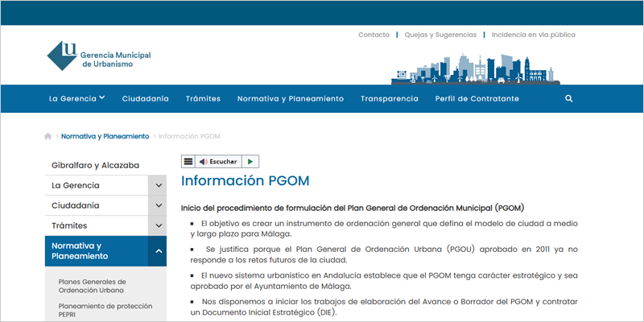The width and height of the screenshot is (644, 322).
Task: Open the ReadSpeaker menu icon
Action: coord(188,162)
